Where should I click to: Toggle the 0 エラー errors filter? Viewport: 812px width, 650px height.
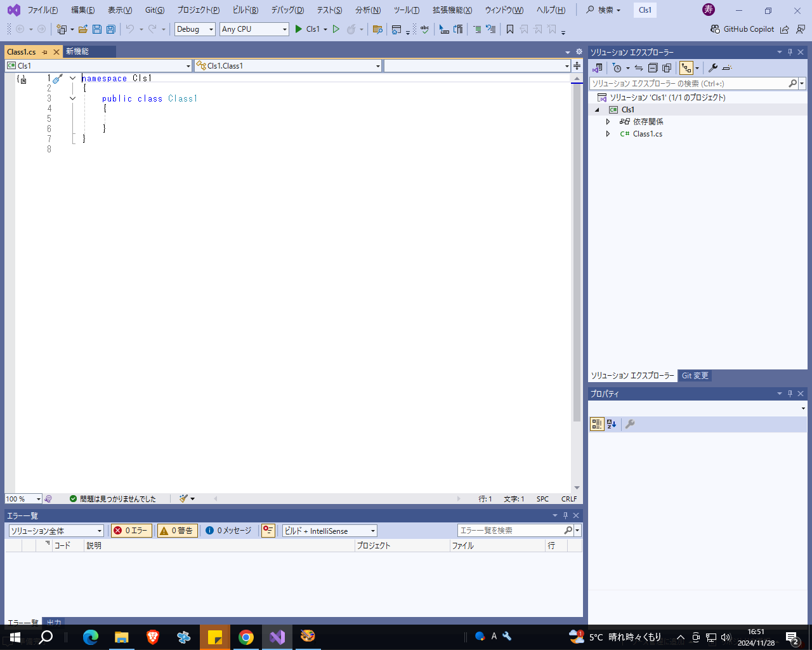tap(131, 531)
